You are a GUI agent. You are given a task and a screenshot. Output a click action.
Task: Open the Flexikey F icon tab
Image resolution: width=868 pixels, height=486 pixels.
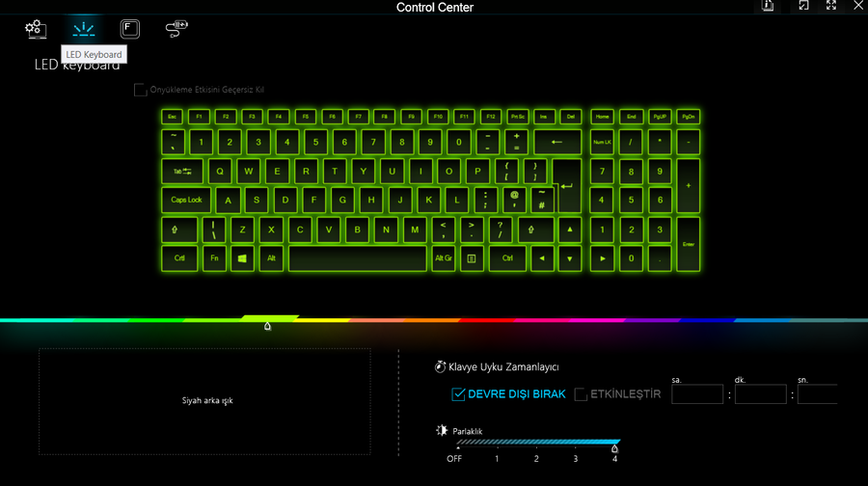[x=130, y=29]
